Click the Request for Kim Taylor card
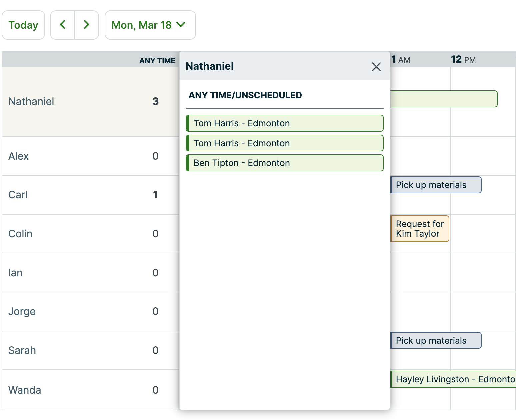The image size is (516, 420). [419, 229]
